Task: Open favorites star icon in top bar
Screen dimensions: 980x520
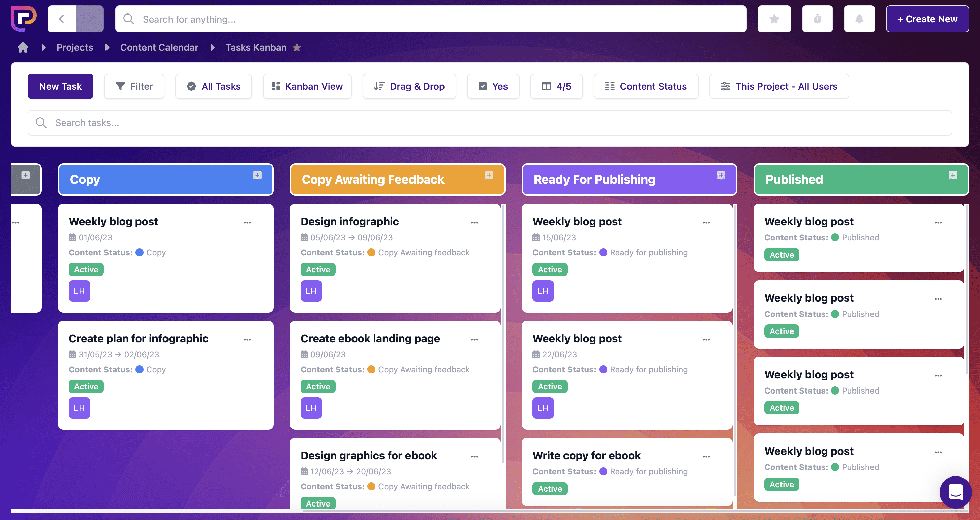Action: click(774, 19)
